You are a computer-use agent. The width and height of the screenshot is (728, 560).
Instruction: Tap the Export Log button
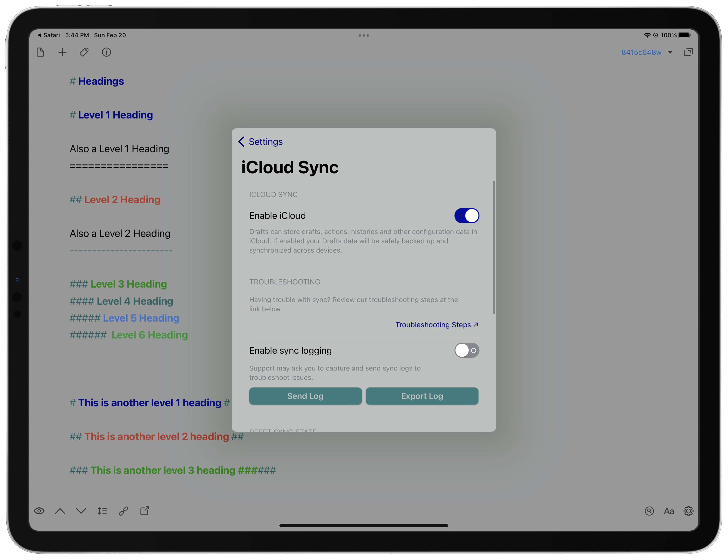[422, 396]
